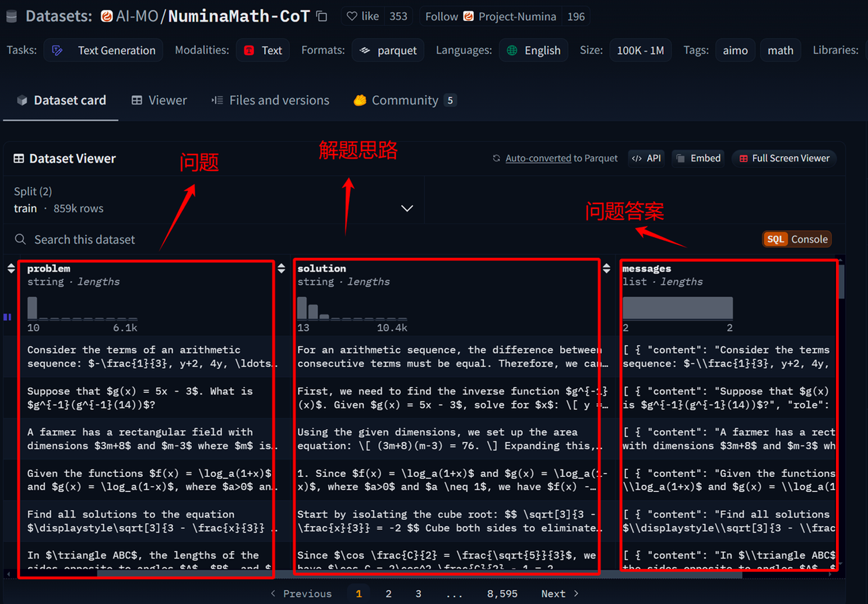
Task: Copy the dataset name with the copy icon
Action: pyautogui.click(x=322, y=16)
